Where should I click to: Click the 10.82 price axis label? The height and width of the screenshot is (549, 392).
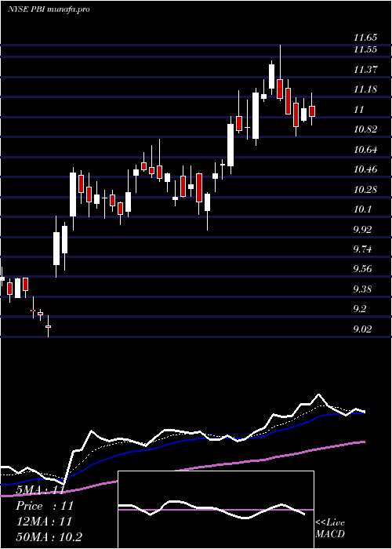pos(365,129)
